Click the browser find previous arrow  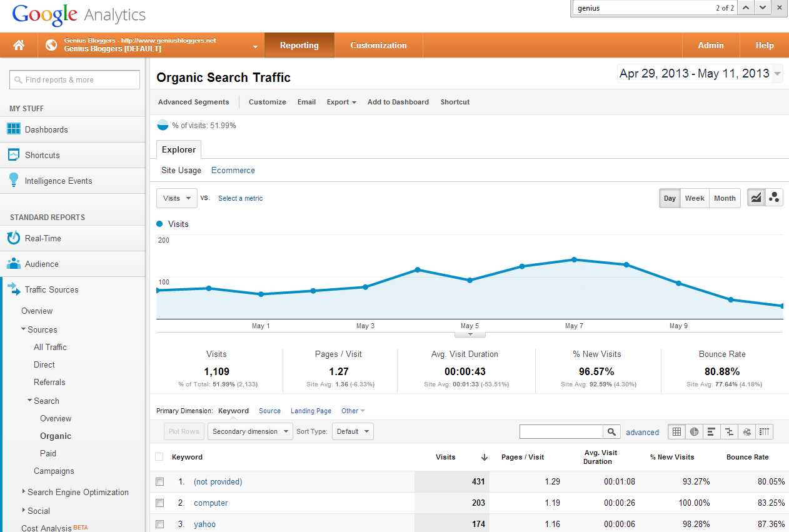[x=746, y=8]
